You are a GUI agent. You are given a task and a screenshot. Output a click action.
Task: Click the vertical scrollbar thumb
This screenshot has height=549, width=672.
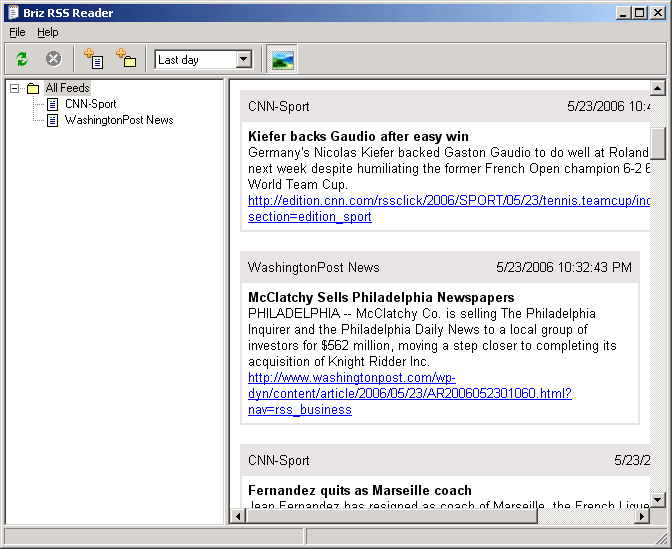click(657, 143)
